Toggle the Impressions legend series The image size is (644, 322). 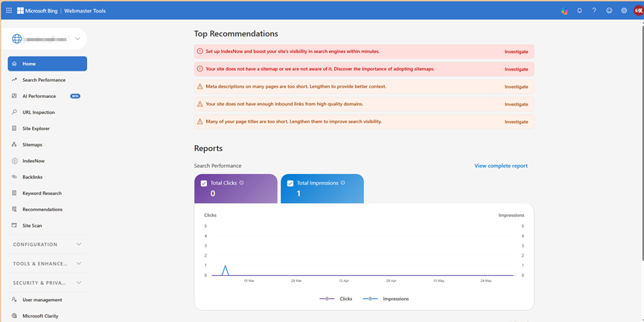point(386,299)
